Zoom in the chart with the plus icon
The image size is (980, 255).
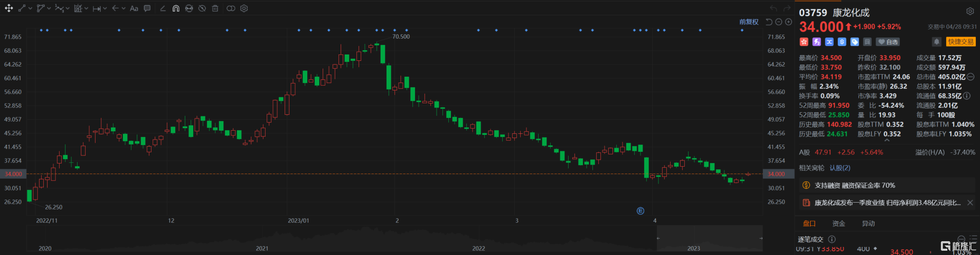pyautogui.click(x=788, y=22)
